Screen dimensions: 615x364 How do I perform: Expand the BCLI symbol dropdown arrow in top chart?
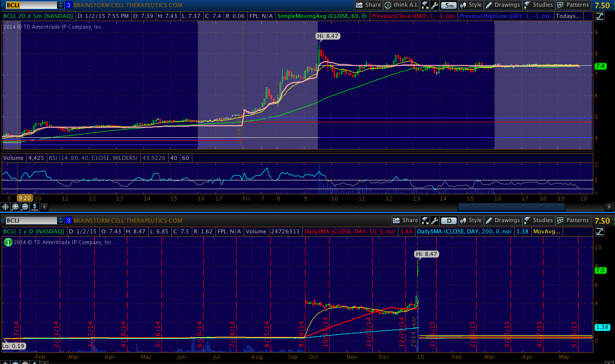tap(61, 5)
